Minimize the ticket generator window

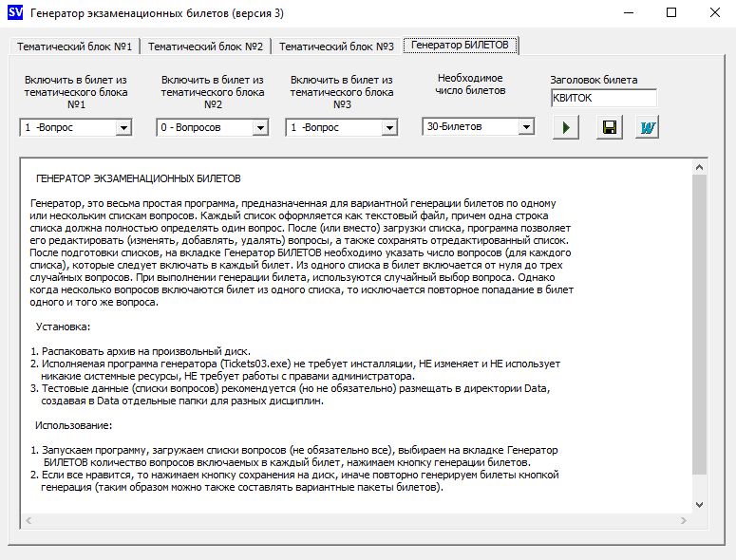[x=628, y=14]
